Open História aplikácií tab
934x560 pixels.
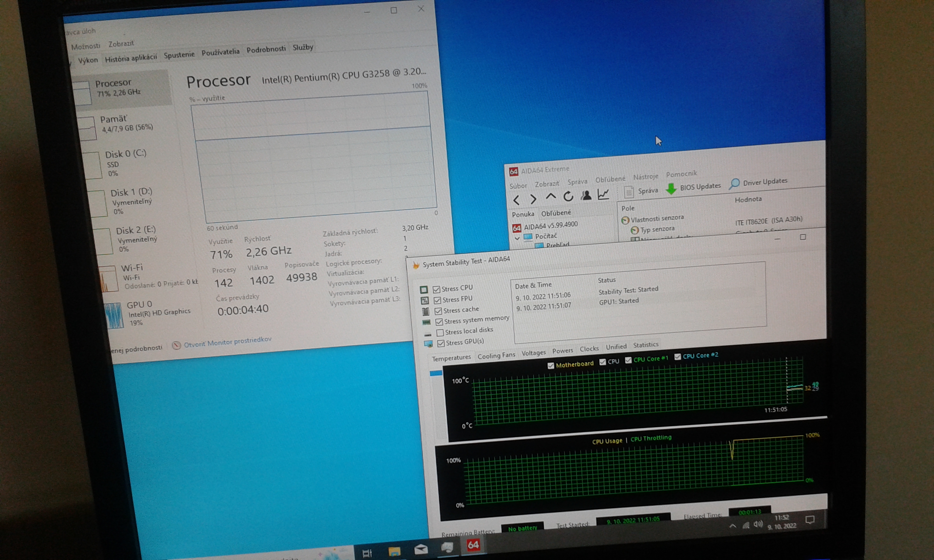click(x=131, y=58)
